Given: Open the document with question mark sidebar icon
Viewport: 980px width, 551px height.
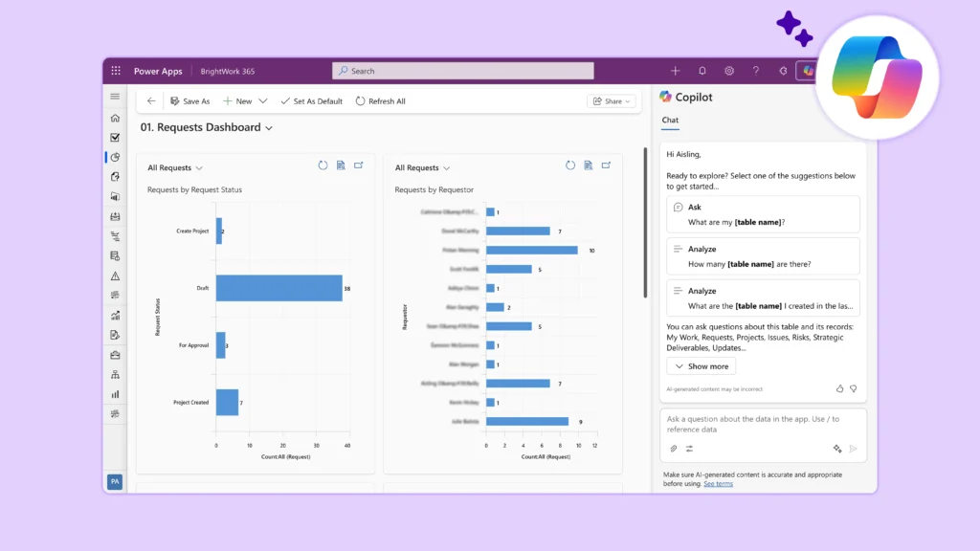Looking at the screenshot, I should [x=115, y=177].
